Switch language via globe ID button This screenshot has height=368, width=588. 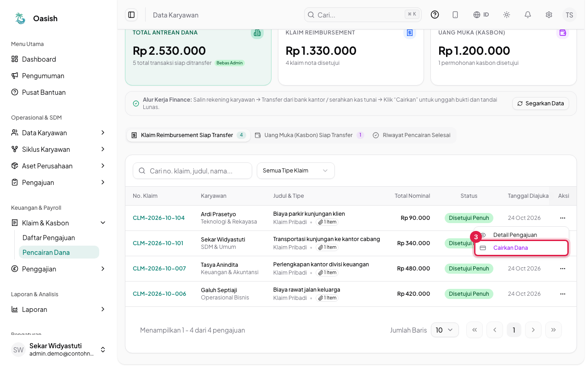coord(481,15)
